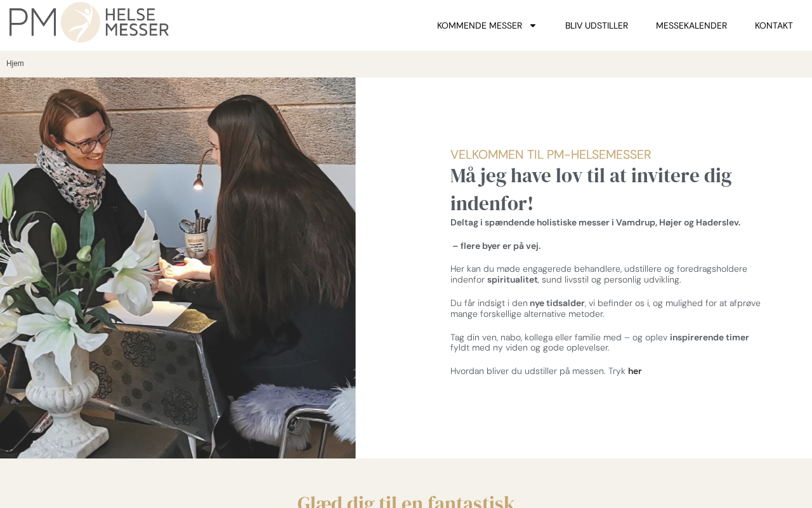Go to Messekalender in navigation
Screen dimensions: 812x508
point(691,25)
